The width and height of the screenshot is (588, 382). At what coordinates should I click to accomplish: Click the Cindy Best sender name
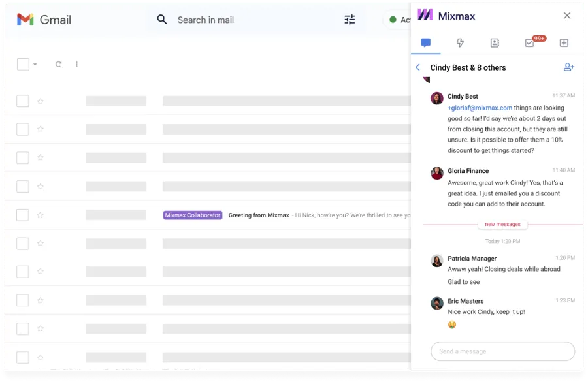(463, 97)
